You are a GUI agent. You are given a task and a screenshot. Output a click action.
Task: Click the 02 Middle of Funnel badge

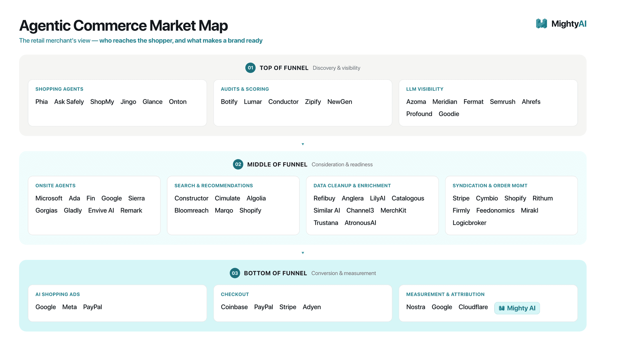pos(238,164)
